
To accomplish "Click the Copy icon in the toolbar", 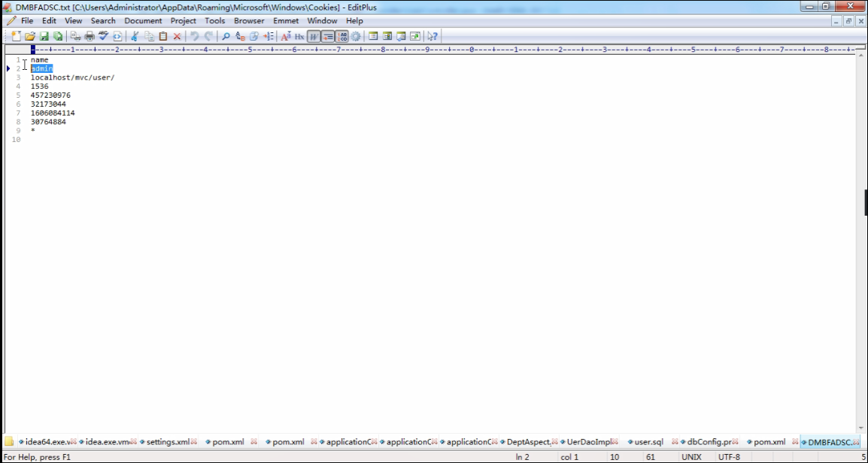I will [149, 37].
